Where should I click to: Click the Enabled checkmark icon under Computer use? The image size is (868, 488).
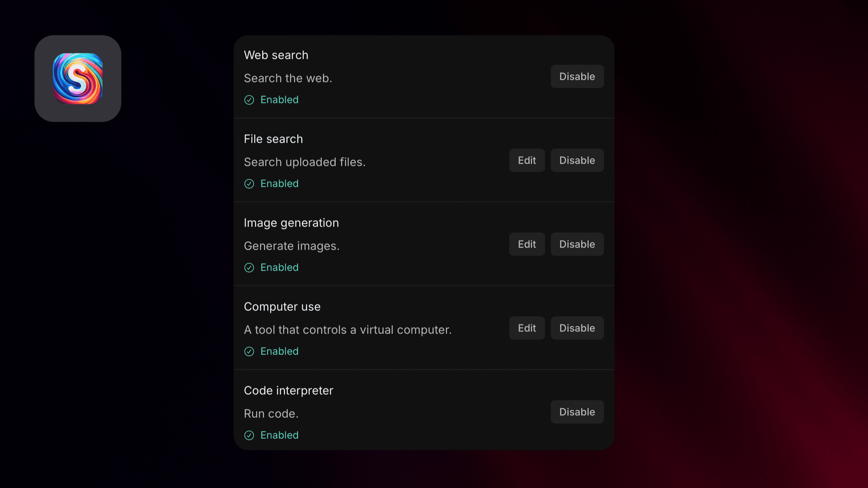point(249,351)
